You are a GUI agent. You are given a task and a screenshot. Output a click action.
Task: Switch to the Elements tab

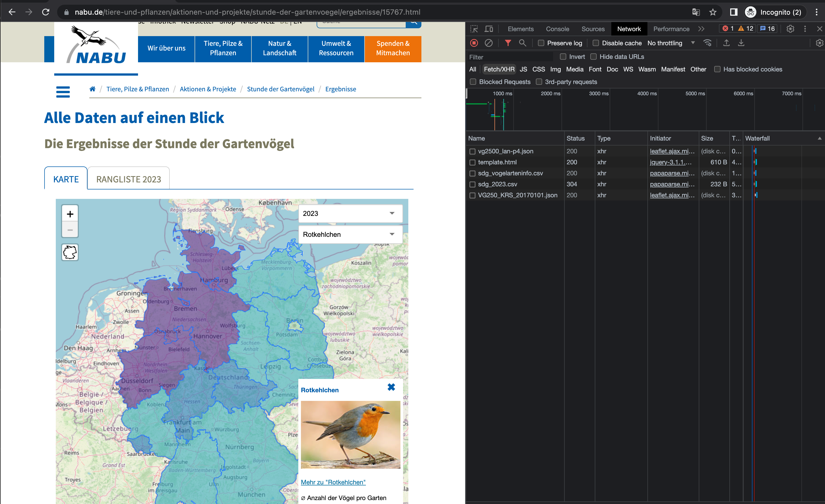point(521,29)
